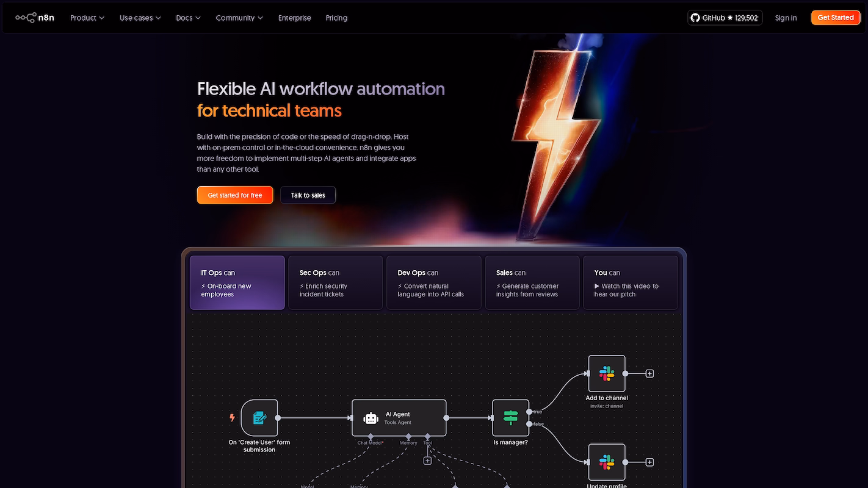Click 'On Create User form submission' text
Image resolution: width=868 pixels, height=488 pixels.
[259, 446]
